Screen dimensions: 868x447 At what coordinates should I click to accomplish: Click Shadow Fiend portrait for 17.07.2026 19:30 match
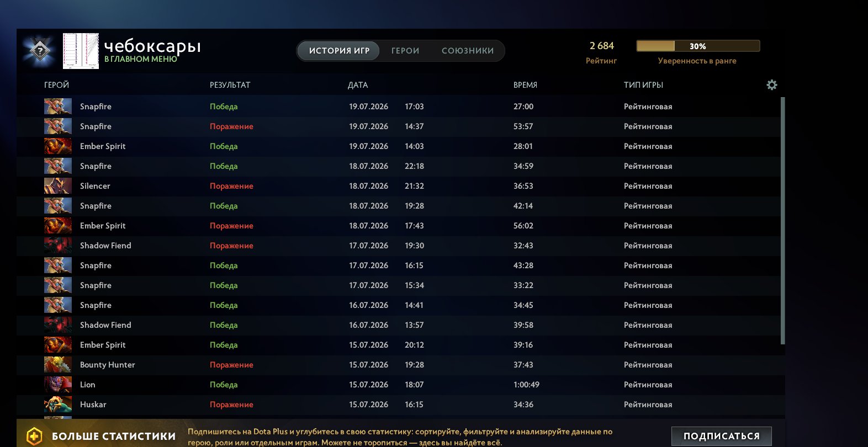pos(58,245)
